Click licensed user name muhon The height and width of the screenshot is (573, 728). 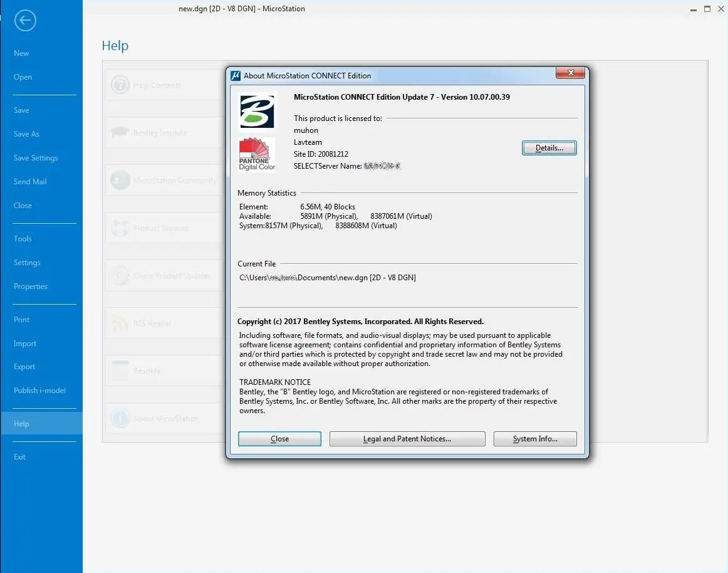tap(306, 130)
